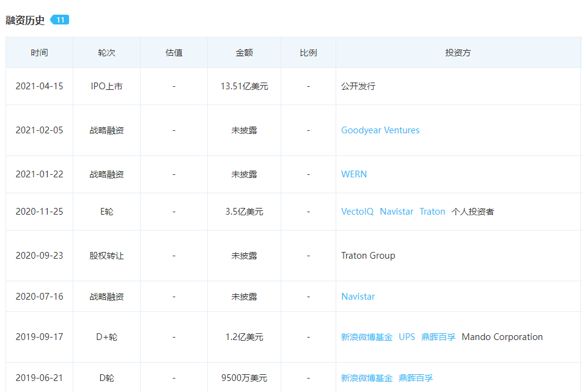Click the 估值 column header
Screen dimensions: 582x392
pyautogui.click(x=174, y=53)
